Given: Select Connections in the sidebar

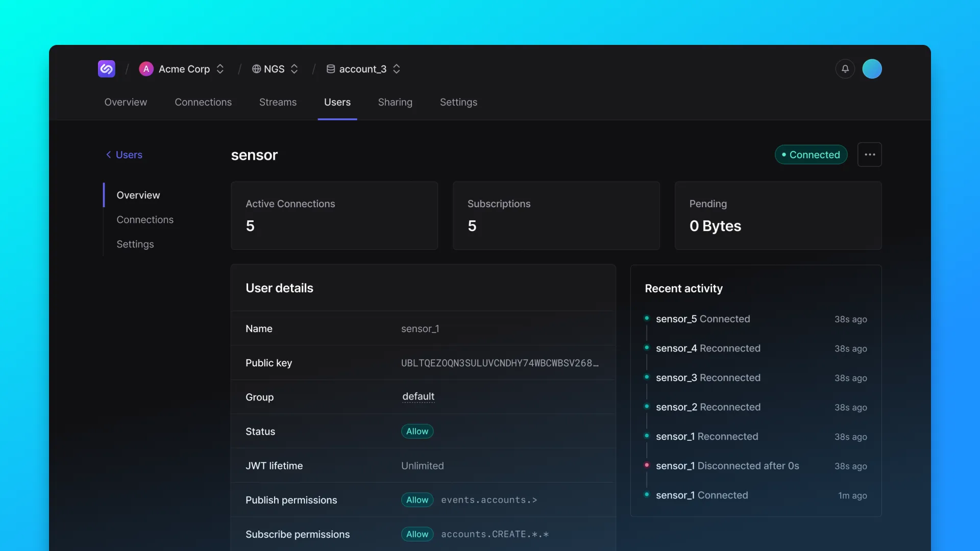Looking at the screenshot, I should (x=145, y=219).
